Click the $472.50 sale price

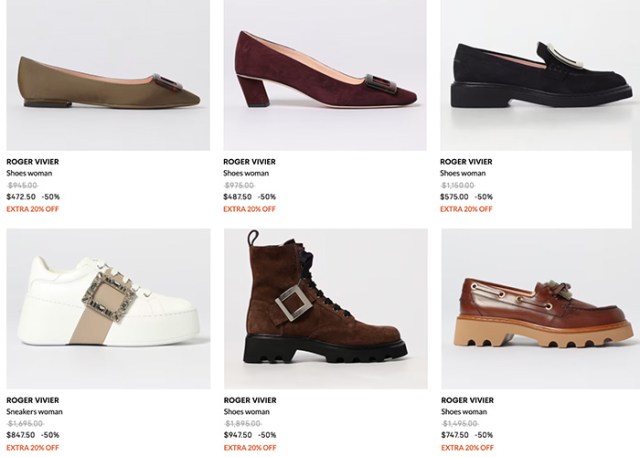coord(21,197)
